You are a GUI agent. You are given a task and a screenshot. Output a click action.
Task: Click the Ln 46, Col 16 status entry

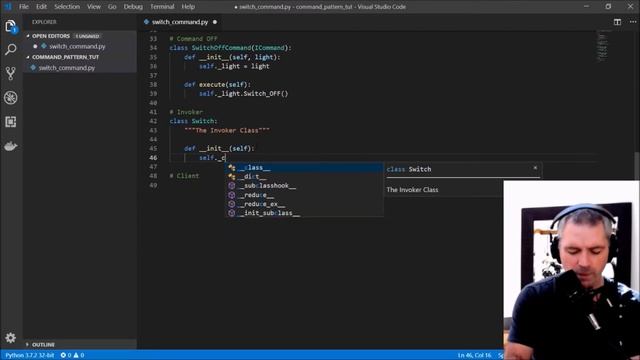pyautogui.click(x=474, y=355)
